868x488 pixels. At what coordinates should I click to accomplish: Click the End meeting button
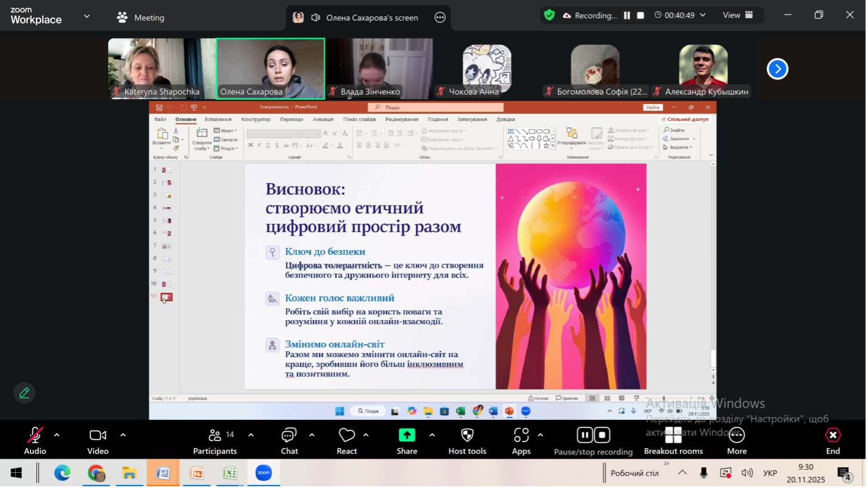tap(833, 440)
